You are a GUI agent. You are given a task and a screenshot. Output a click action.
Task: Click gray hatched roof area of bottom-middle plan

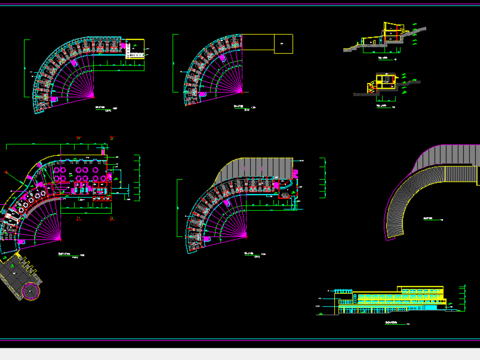(x=255, y=168)
